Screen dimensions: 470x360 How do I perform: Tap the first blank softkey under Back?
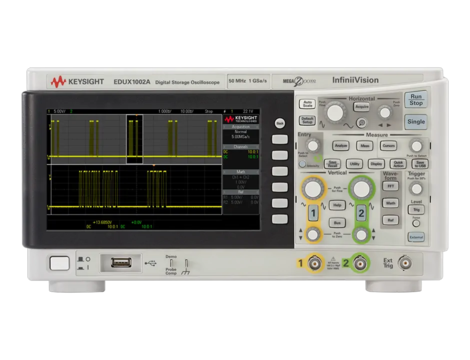coord(280,139)
